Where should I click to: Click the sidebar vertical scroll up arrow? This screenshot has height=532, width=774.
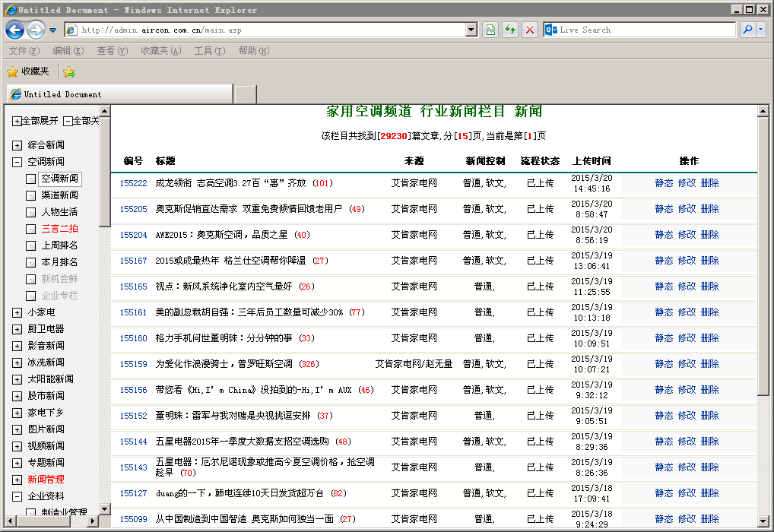[x=104, y=111]
